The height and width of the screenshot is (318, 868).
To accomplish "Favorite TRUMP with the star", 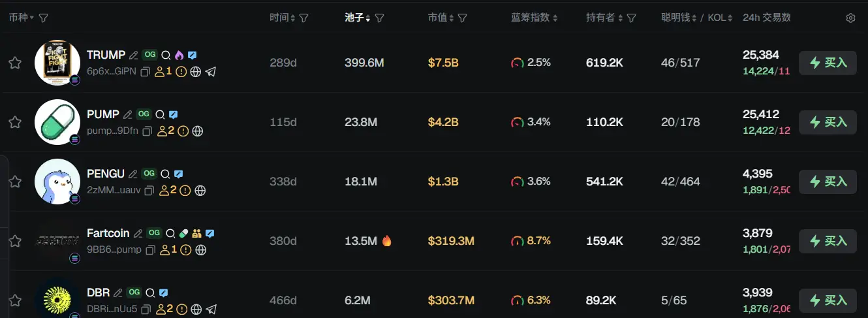I will [15, 63].
